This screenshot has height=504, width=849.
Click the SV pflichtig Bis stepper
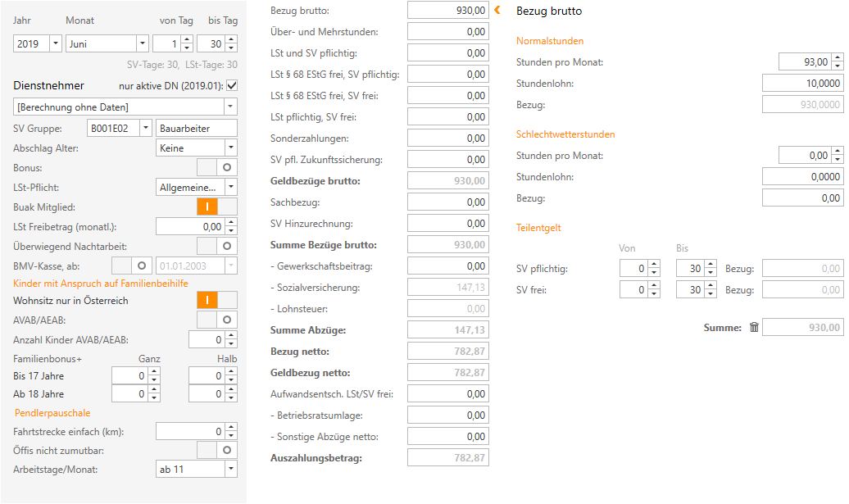click(711, 268)
